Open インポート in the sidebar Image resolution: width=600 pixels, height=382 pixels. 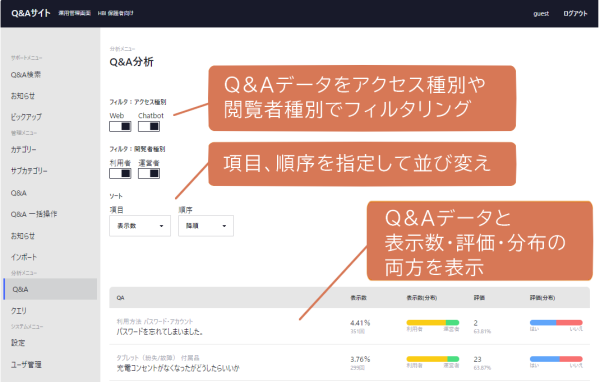pos(24,257)
